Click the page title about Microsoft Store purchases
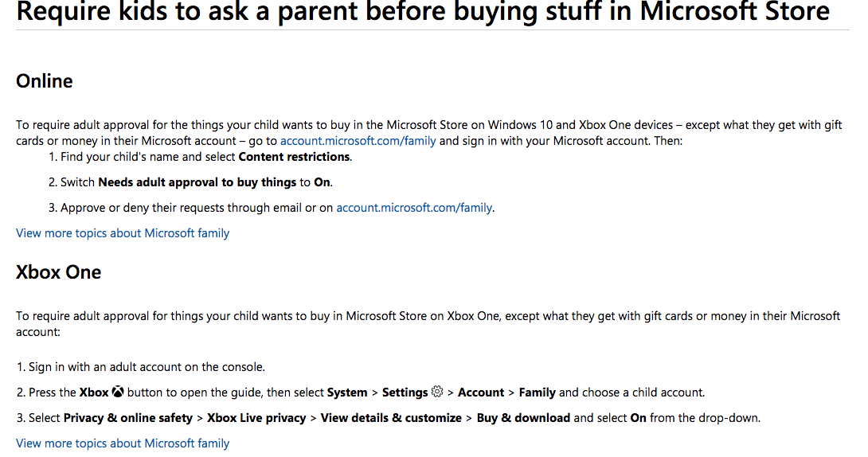 click(422, 12)
